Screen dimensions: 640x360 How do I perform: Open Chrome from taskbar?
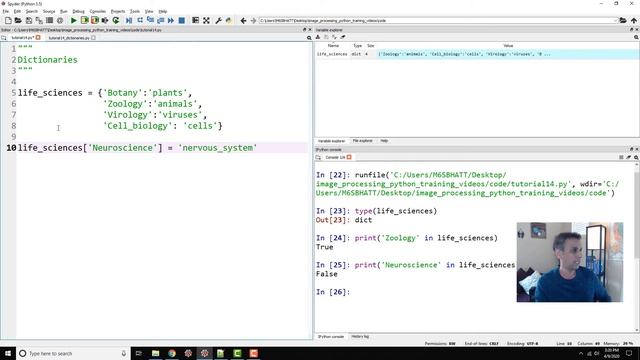pos(172,353)
